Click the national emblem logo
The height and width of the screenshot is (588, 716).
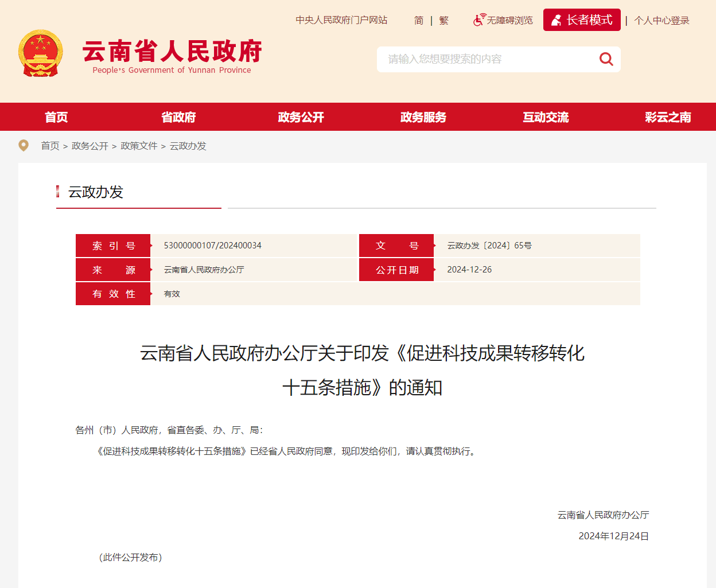(x=40, y=53)
